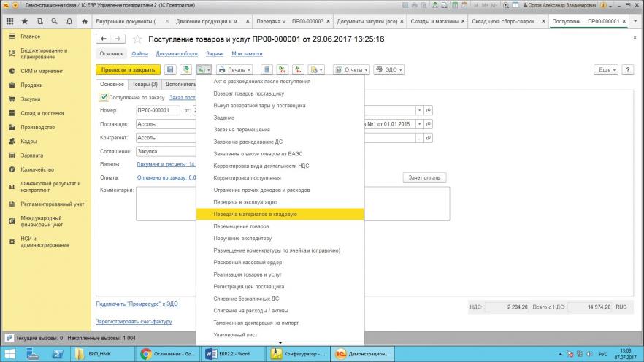
Task: Open the 'Еще' dropdown menu
Action: click(605, 69)
